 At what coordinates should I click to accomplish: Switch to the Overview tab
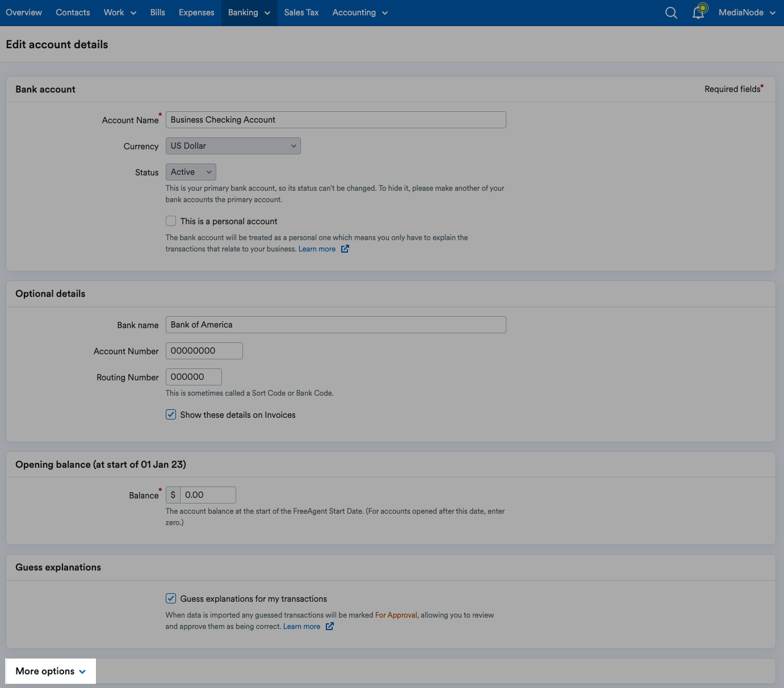coord(23,12)
